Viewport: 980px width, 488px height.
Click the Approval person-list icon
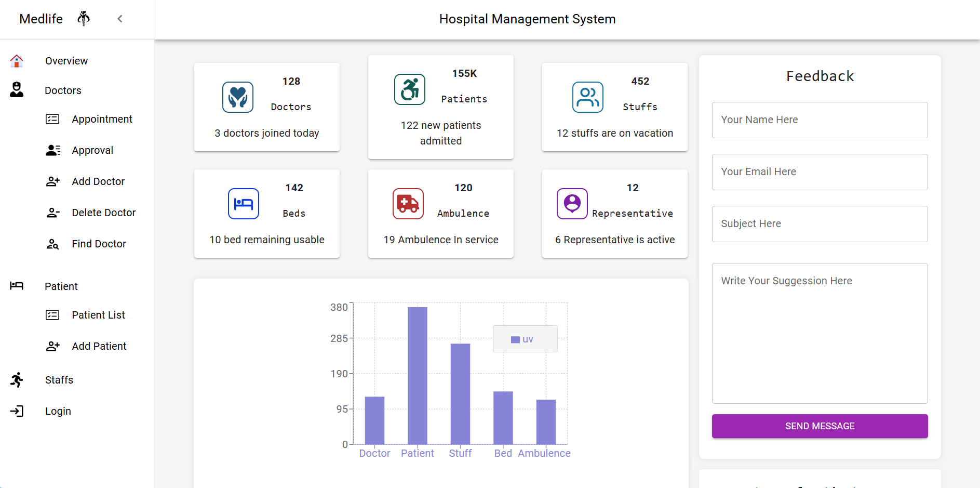tap(53, 150)
